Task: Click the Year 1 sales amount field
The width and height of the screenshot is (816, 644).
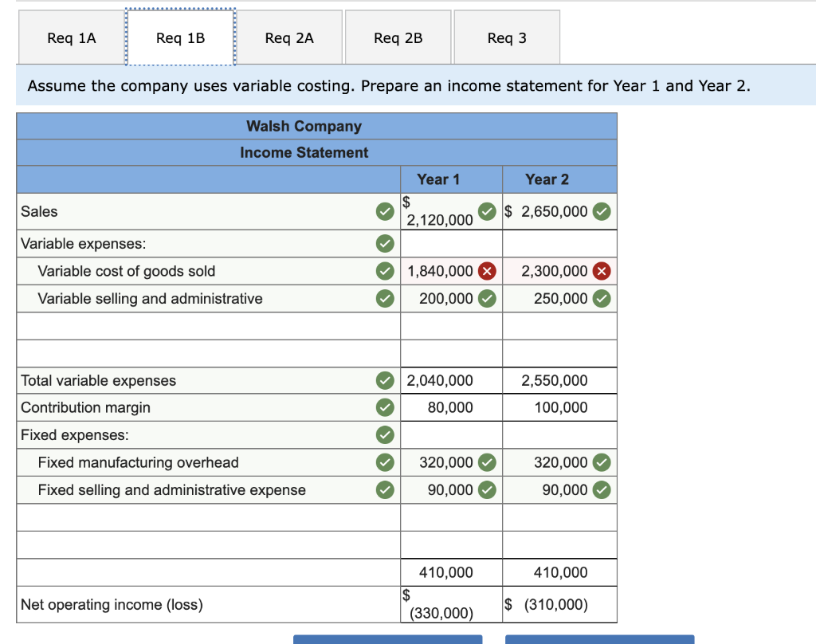Action: pos(451,211)
